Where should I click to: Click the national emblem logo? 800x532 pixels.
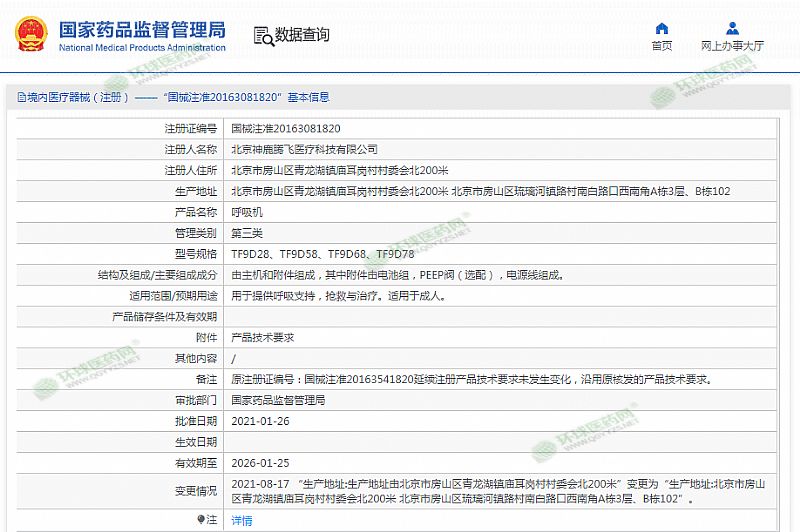coord(33,35)
